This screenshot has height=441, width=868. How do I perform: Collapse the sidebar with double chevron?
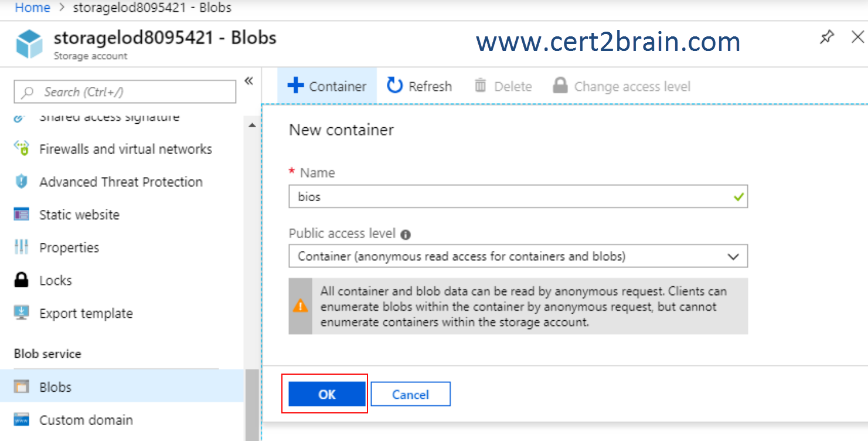(249, 80)
